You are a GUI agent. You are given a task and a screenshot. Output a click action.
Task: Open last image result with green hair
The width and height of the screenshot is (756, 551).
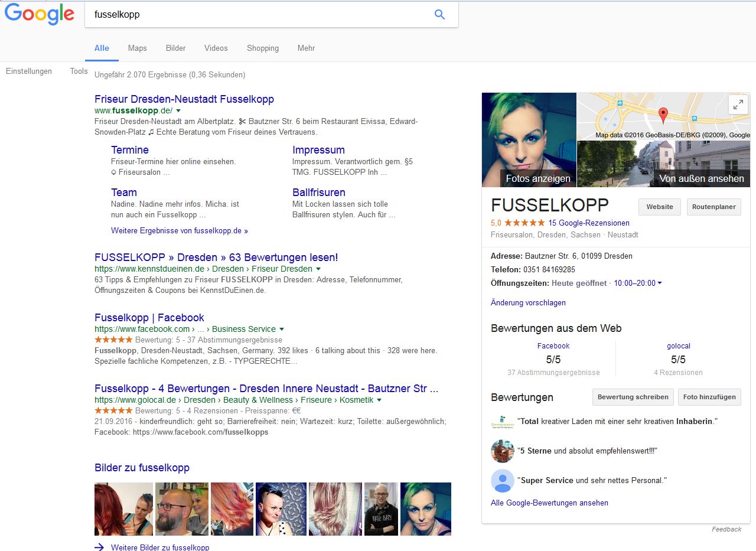[426, 509]
